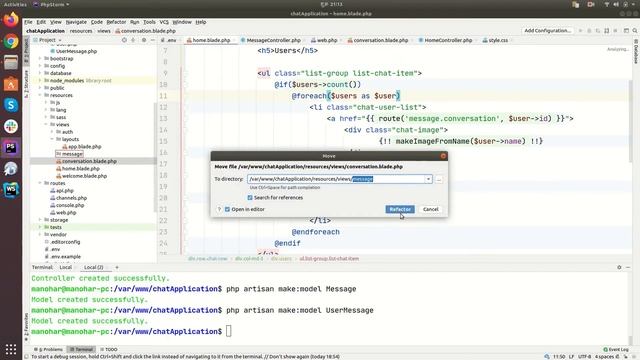The image size is (640, 360).
Task: Switch to Local (2) terminal tab
Action: pos(93,267)
